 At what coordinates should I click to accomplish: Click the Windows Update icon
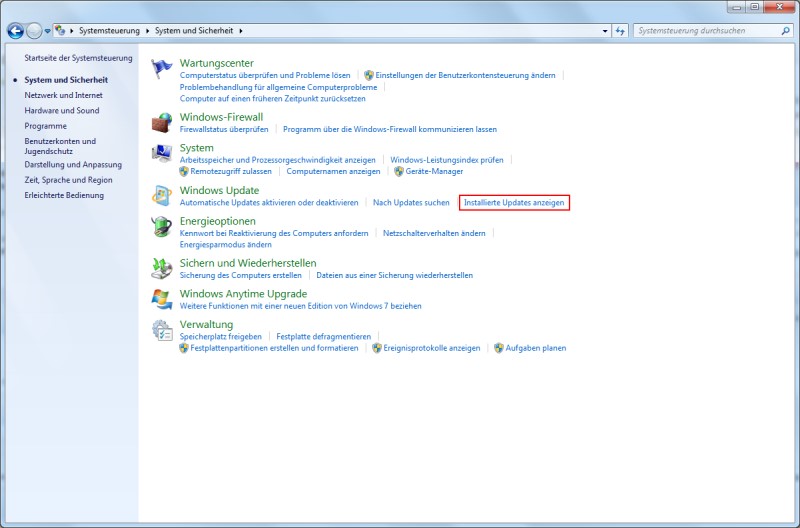point(162,196)
